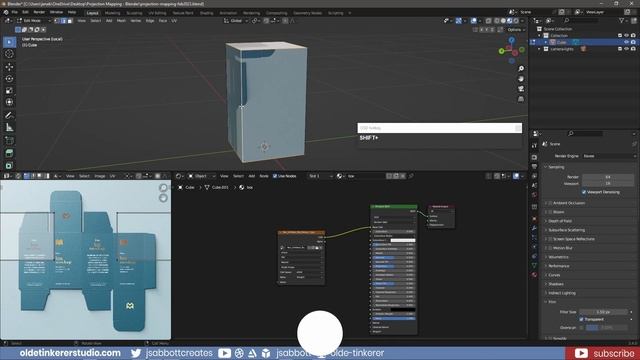Click the navigation gizmo Z axis
The width and height of the screenshot is (640, 360).
(511, 40)
